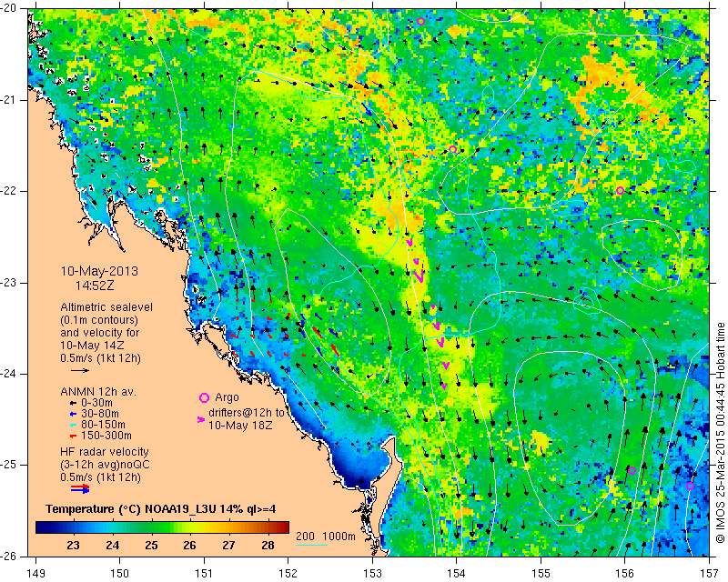Click the blue 30-80m ANMN arrow icon
Screen dimensions: 728x582
click(x=73, y=414)
